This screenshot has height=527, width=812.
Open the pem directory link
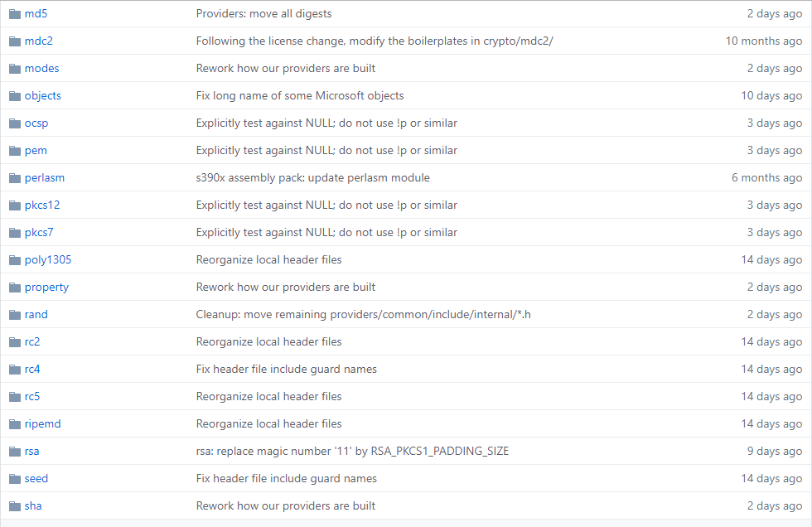point(36,150)
